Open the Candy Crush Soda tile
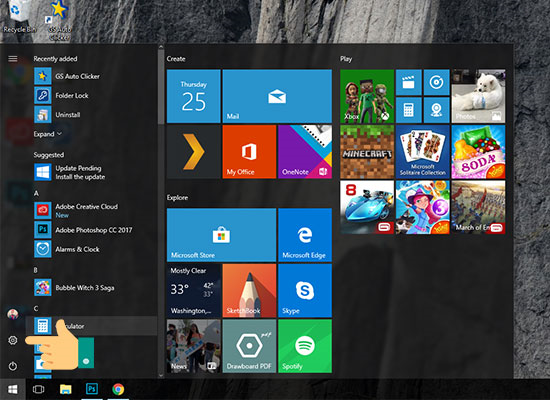 tap(478, 152)
